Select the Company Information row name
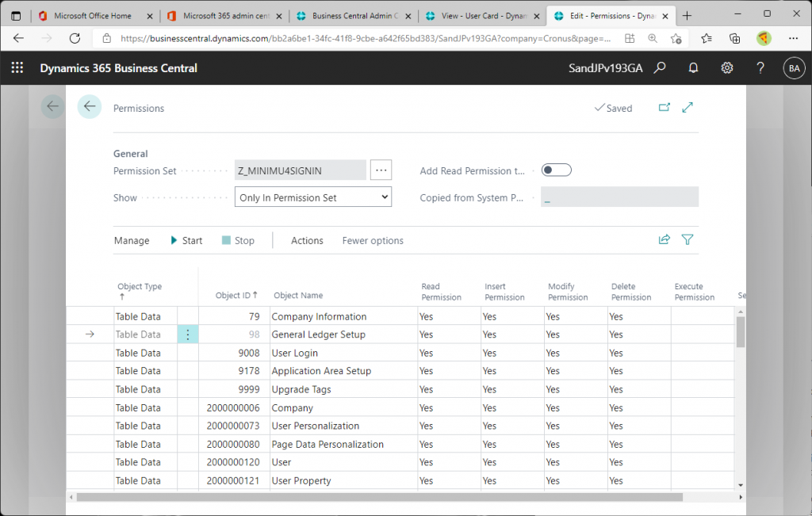812x516 pixels. [x=319, y=317]
